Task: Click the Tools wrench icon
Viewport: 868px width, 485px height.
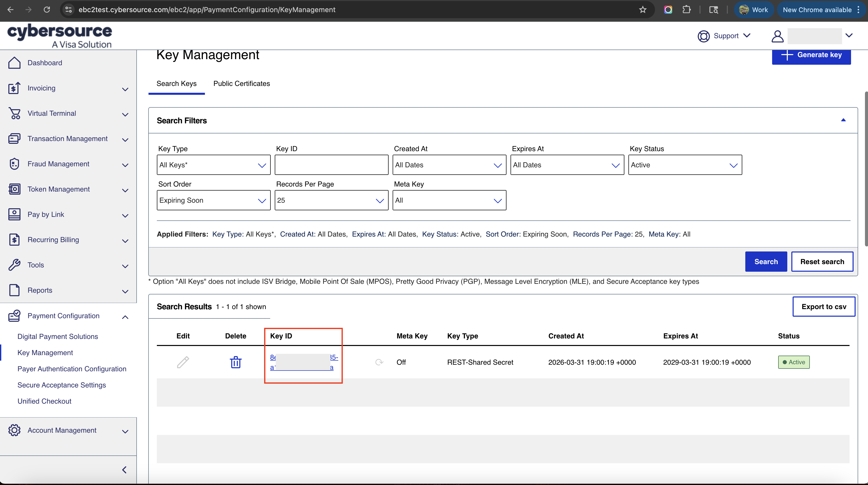Action: tap(14, 265)
